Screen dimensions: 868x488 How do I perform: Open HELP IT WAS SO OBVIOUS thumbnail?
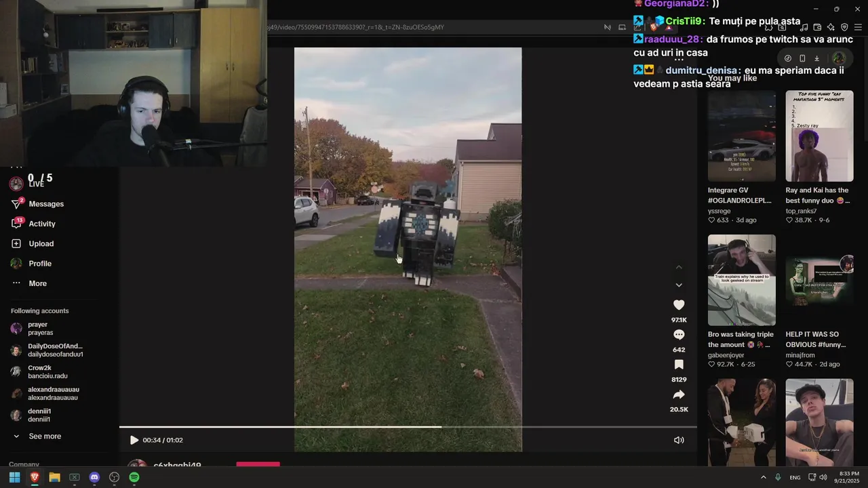[820, 281]
